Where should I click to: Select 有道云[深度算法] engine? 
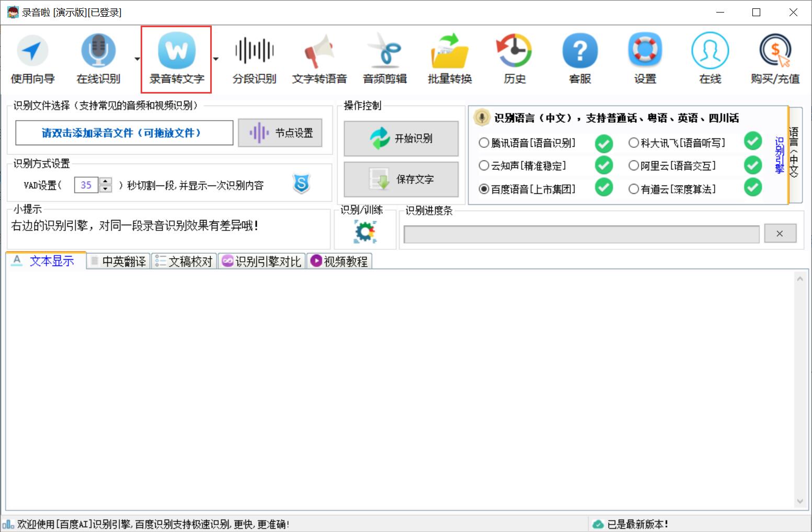(x=672, y=189)
